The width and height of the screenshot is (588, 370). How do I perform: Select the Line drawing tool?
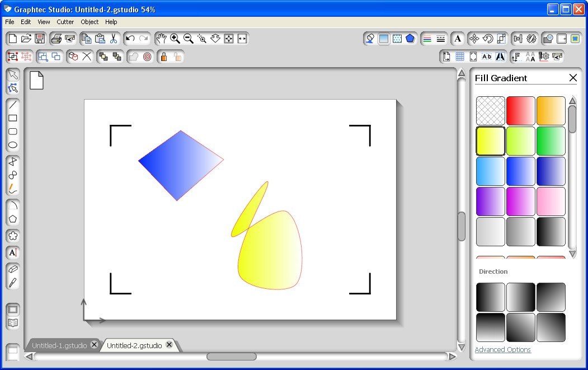click(13, 105)
